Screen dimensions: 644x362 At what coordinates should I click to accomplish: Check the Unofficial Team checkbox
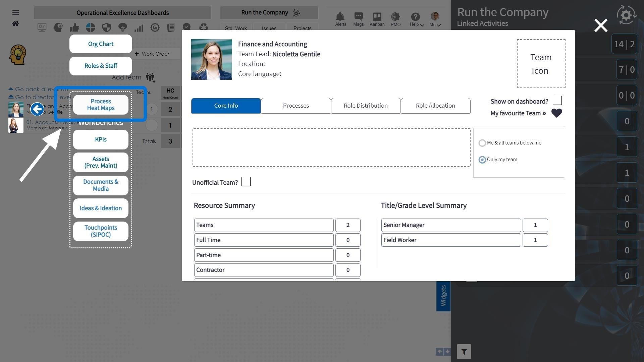[x=246, y=182]
